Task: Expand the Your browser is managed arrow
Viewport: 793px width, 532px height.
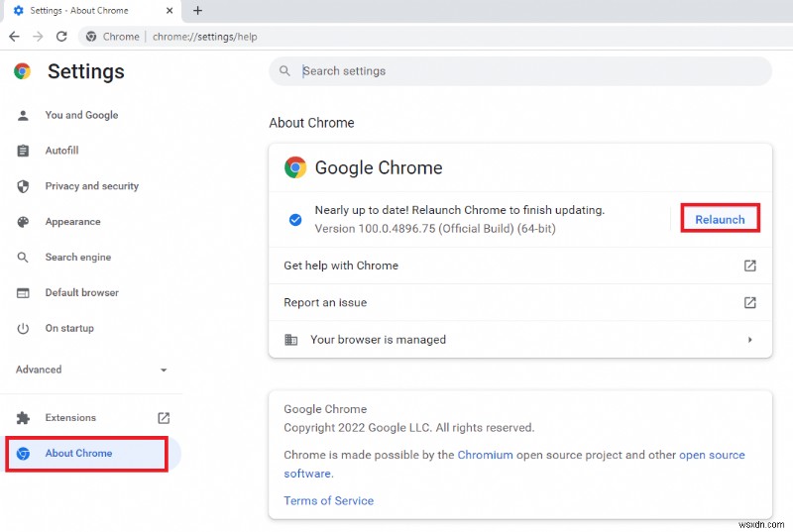Action: tap(750, 340)
